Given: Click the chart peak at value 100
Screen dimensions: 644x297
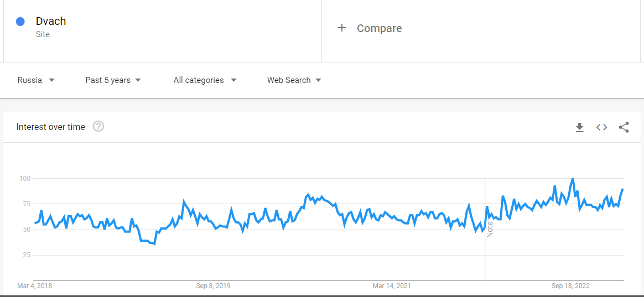Looking at the screenshot, I should [573, 179].
